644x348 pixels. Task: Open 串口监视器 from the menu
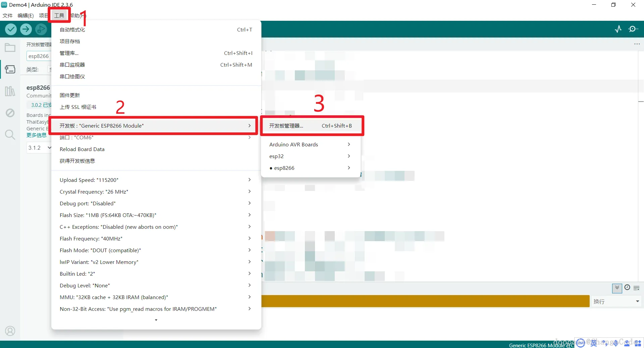pyautogui.click(x=156, y=65)
